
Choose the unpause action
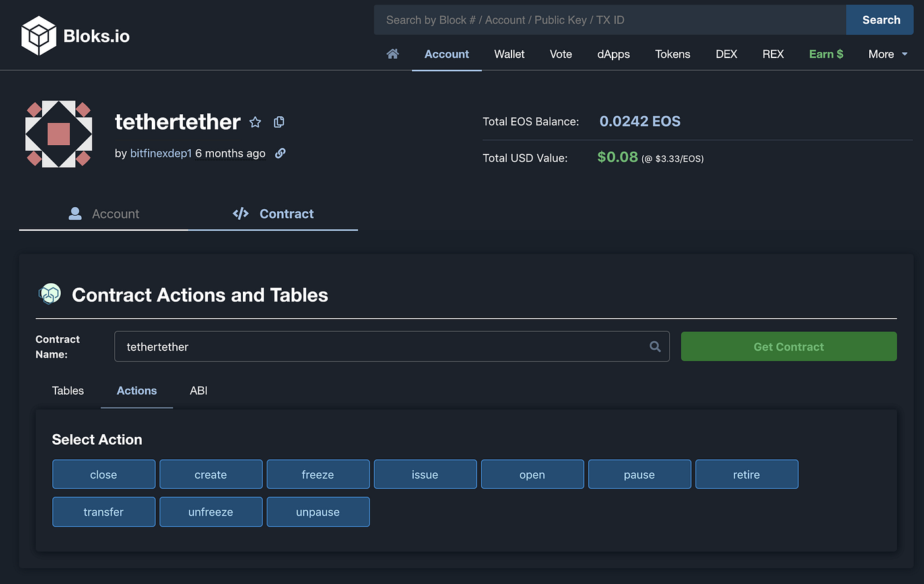point(318,512)
